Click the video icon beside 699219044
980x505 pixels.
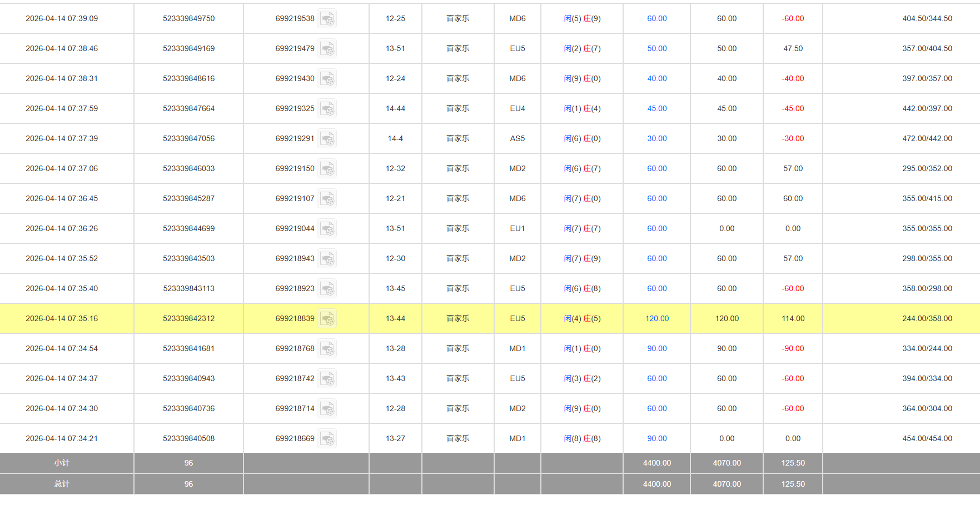327,229
